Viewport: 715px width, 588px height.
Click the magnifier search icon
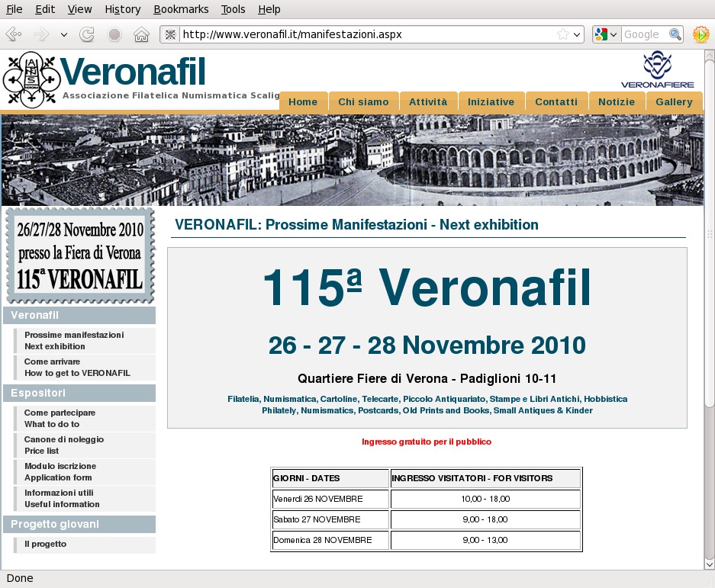click(675, 34)
